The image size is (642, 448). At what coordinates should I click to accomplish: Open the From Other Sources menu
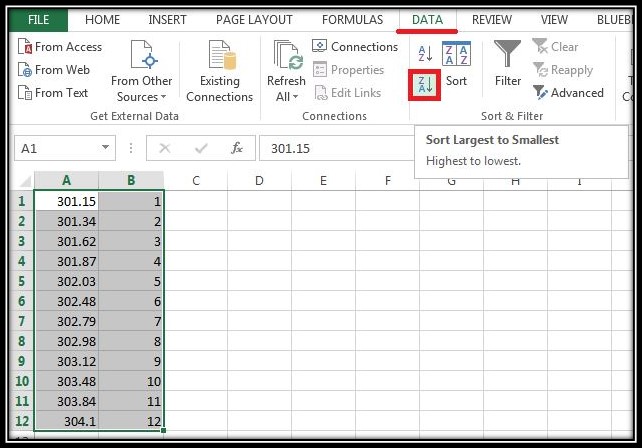(x=141, y=71)
